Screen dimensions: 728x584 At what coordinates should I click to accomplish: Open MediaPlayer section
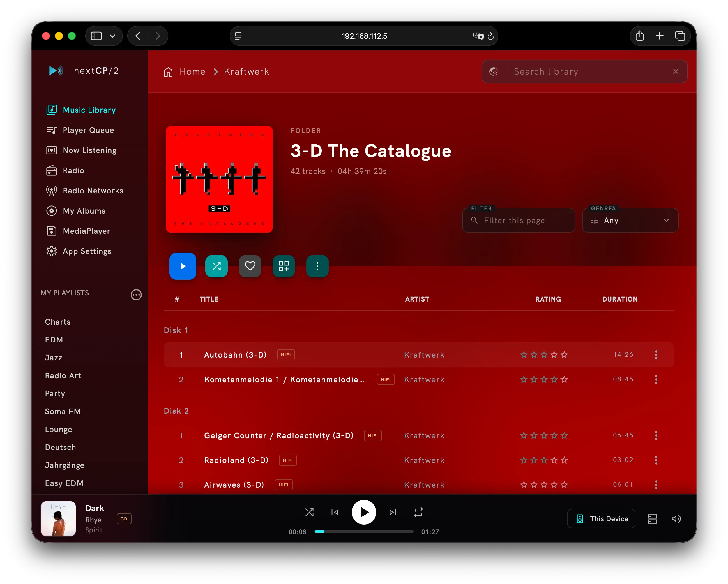point(78,231)
